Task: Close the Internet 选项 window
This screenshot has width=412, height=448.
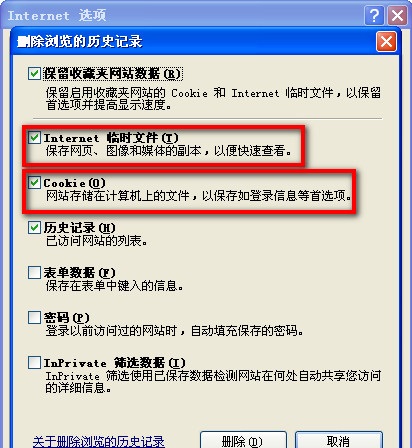Action: tap(397, 15)
